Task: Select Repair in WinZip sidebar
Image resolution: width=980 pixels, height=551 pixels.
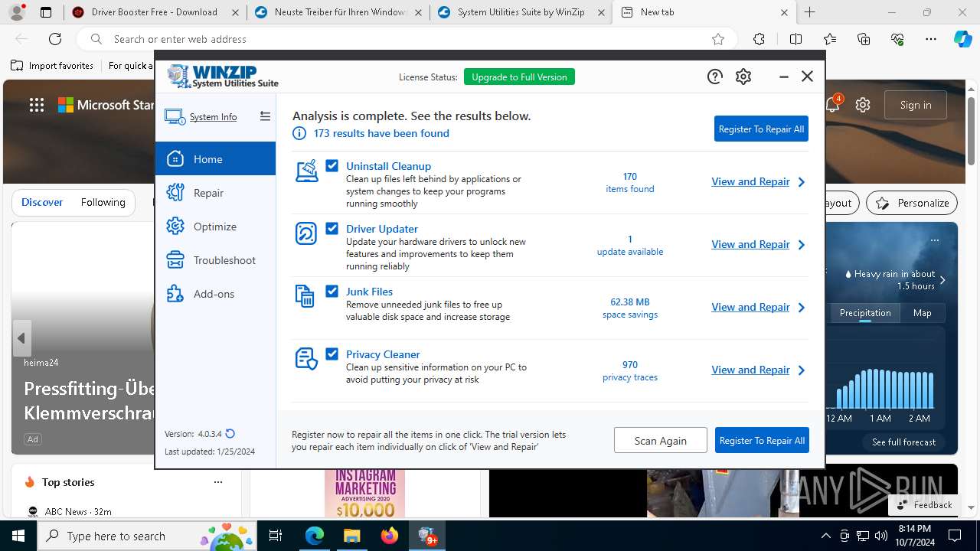Action: click(x=215, y=193)
